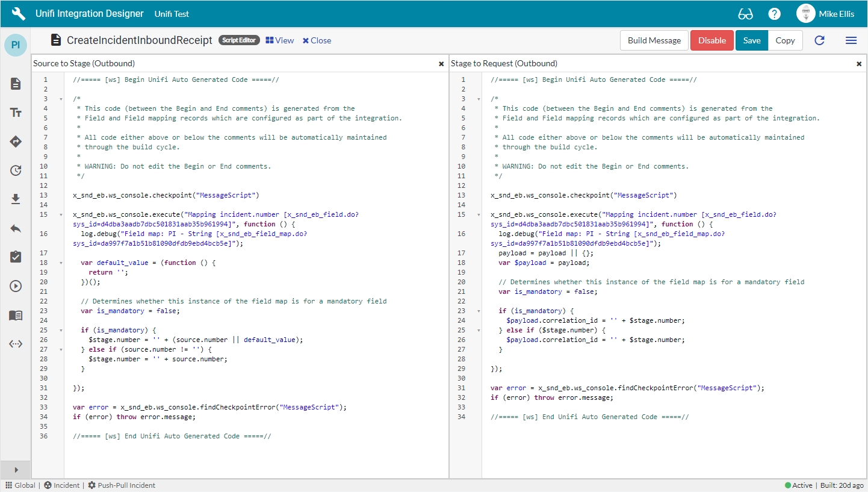Click the document icon in left sidebar
The height and width of the screenshot is (492, 868).
[16, 84]
